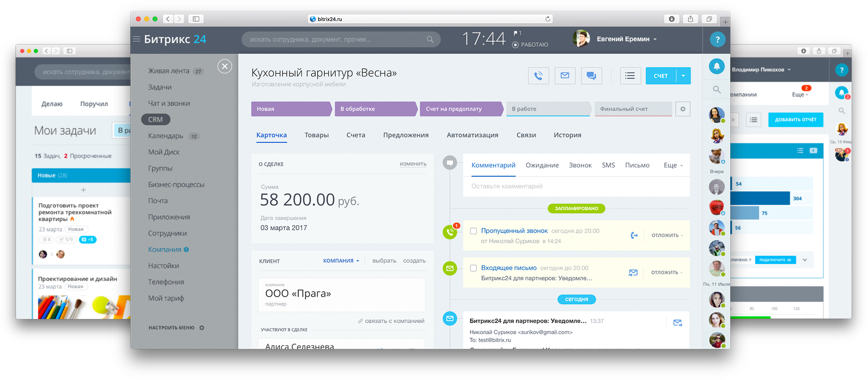Screen dimensions: 868x380
Task: Open the deal stages settings gear
Action: (x=683, y=109)
